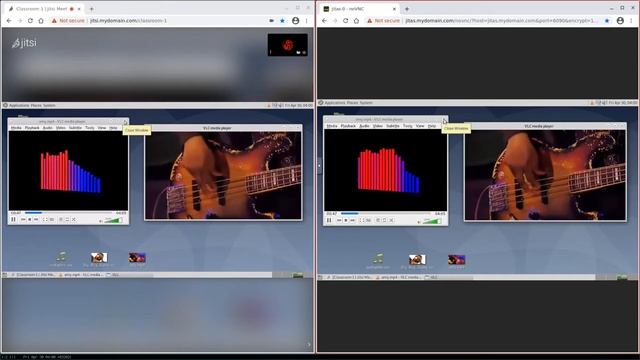Image resolution: width=640 pixels, height=360 pixels.
Task: Toggle loop mode in left VLC controls
Action: pos(67,220)
